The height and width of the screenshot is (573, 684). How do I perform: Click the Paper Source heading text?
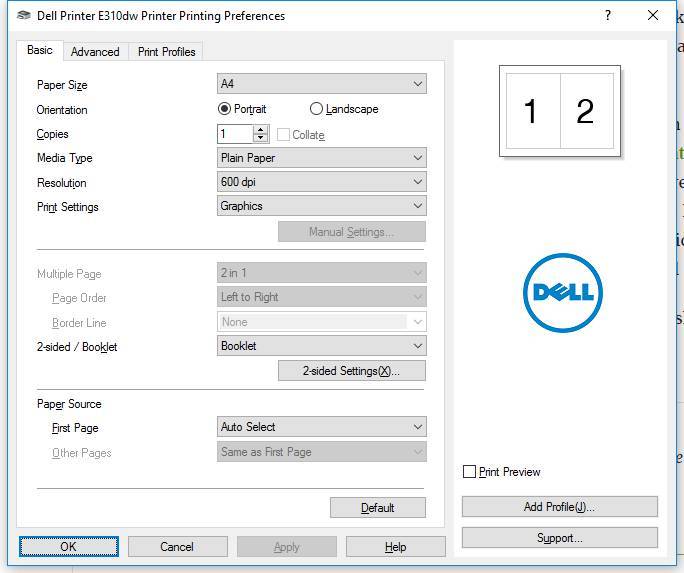click(69, 404)
